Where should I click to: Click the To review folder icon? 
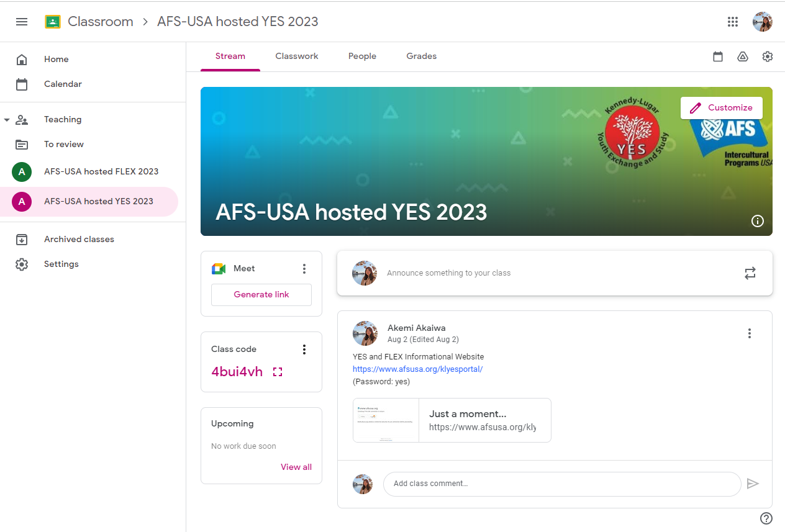(22, 145)
